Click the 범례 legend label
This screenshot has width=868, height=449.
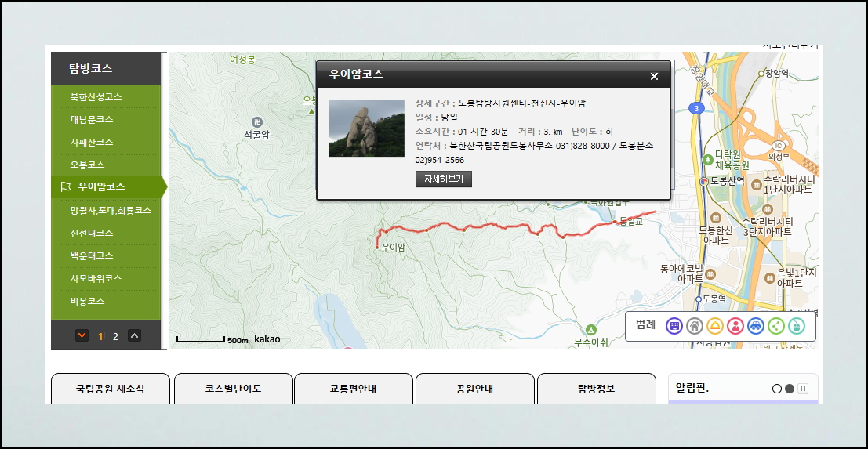[645, 325]
